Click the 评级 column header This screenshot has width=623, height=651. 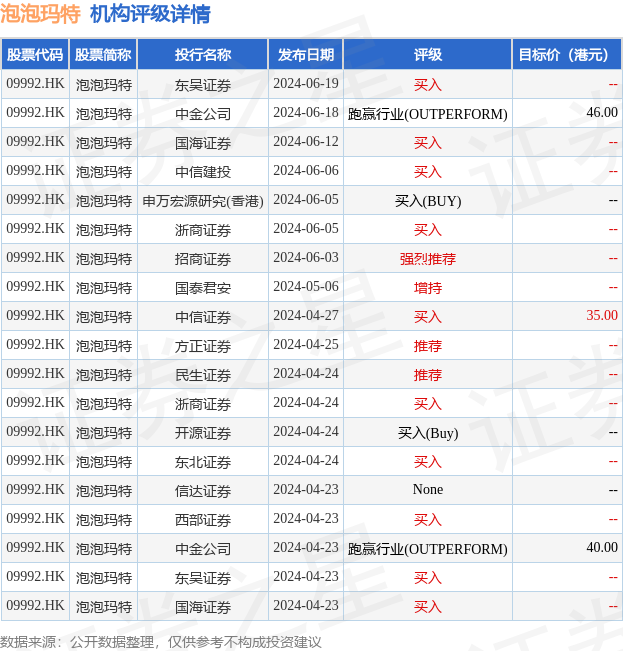pyautogui.click(x=428, y=55)
